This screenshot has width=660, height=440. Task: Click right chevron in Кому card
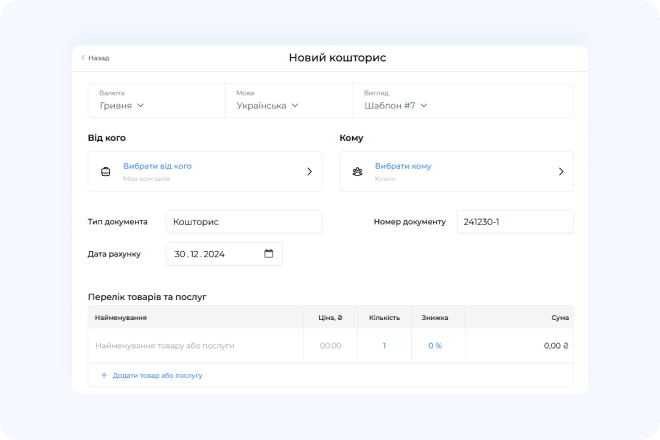click(x=561, y=172)
